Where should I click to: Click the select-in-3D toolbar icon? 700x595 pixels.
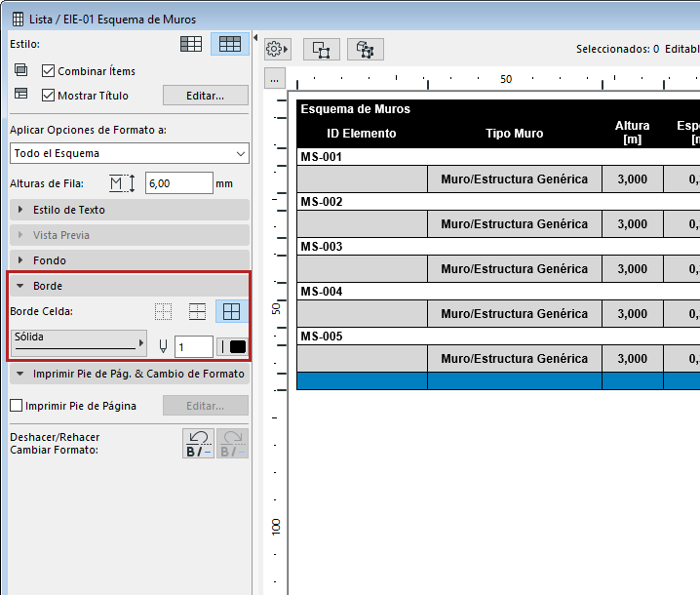click(366, 49)
